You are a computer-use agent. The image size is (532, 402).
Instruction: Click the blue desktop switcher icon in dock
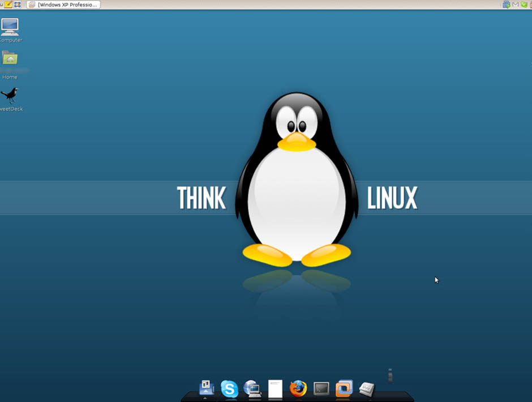(x=206, y=388)
